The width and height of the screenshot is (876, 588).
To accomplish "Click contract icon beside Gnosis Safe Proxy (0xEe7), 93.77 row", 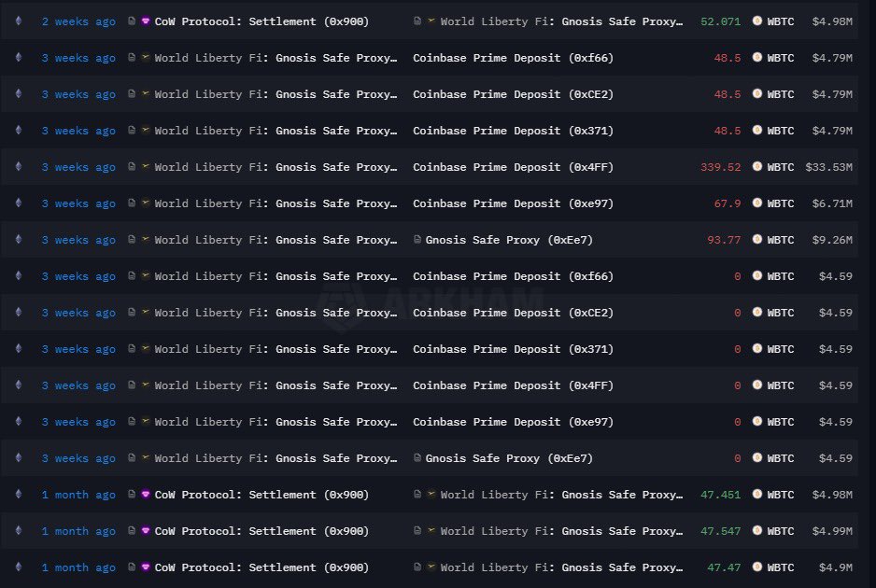I will coord(417,240).
